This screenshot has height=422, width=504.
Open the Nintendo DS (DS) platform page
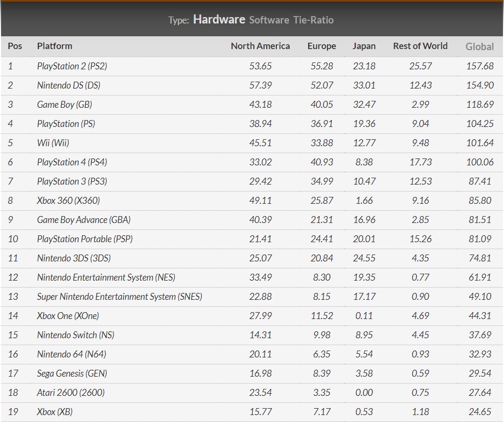pos(68,85)
